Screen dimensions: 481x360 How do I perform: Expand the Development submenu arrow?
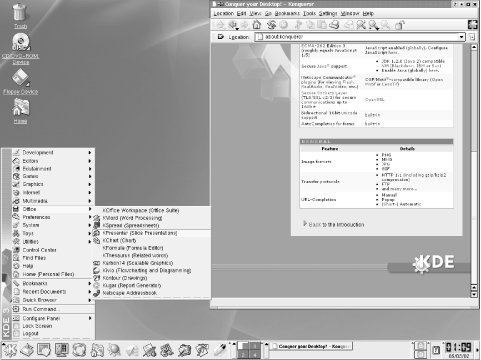90,153
